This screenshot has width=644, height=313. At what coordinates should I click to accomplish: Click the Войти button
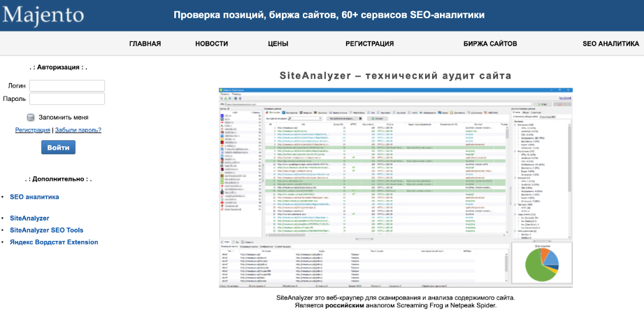(x=58, y=147)
